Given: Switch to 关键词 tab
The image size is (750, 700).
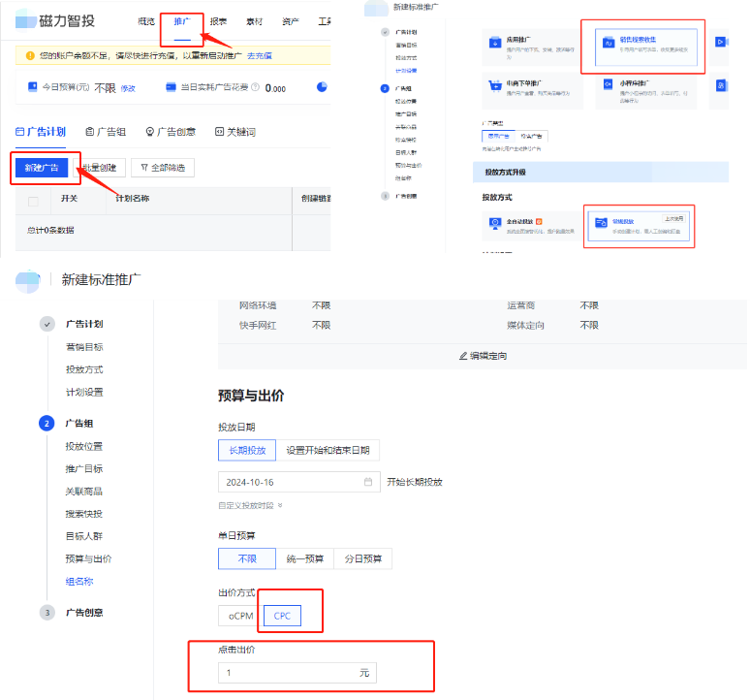Looking at the screenshot, I should pos(235,132).
